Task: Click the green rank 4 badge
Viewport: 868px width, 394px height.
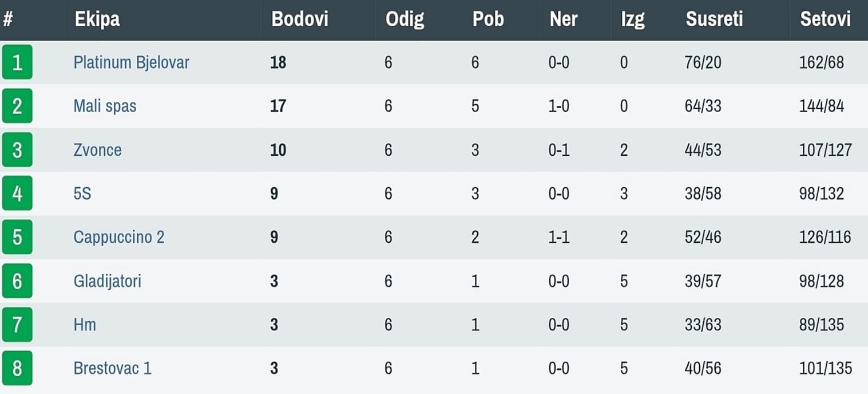Action: tap(17, 193)
